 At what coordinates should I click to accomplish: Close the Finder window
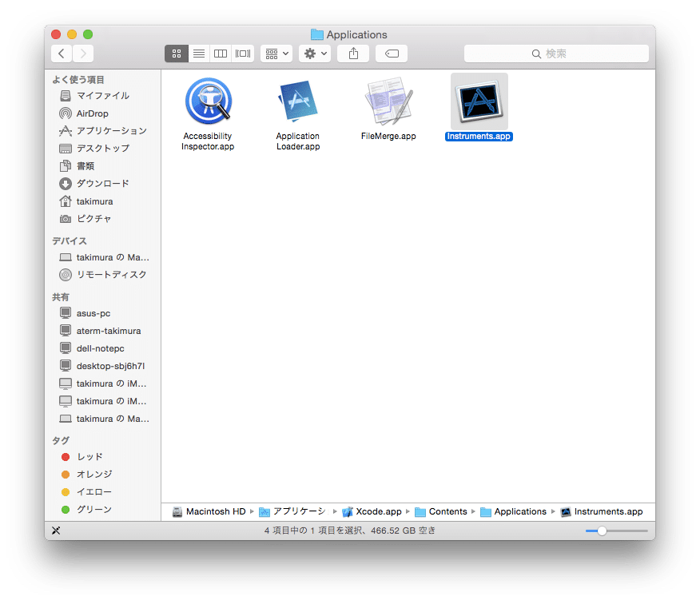56,34
